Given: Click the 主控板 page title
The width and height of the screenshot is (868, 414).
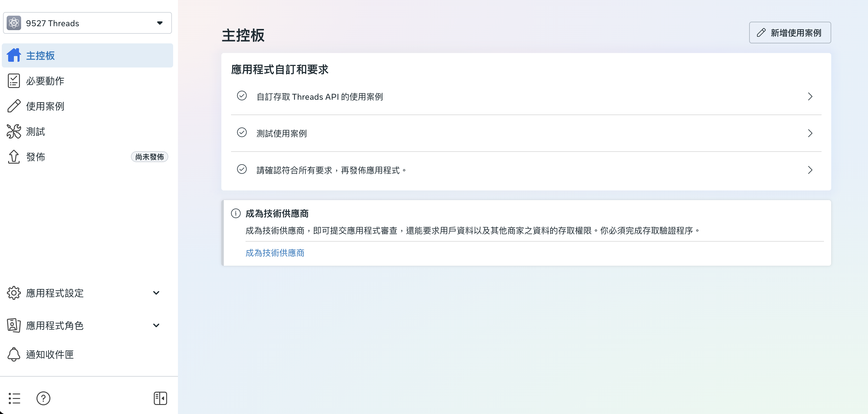Looking at the screenshot, I should pyautogui.click(x=243, y=35).
